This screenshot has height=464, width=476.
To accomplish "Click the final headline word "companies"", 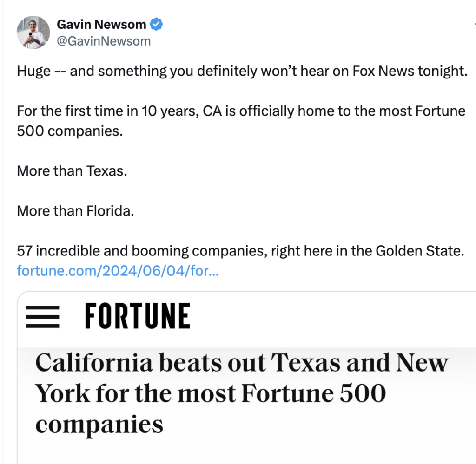I will click(x=99, y=424).
